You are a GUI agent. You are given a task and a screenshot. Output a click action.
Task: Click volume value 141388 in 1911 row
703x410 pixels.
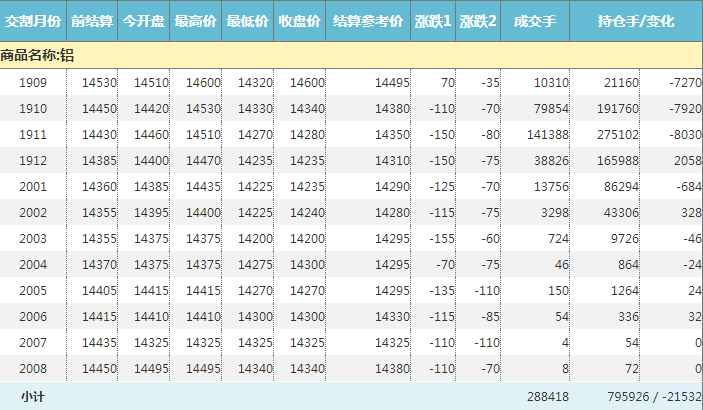click(x=547, y=134)
